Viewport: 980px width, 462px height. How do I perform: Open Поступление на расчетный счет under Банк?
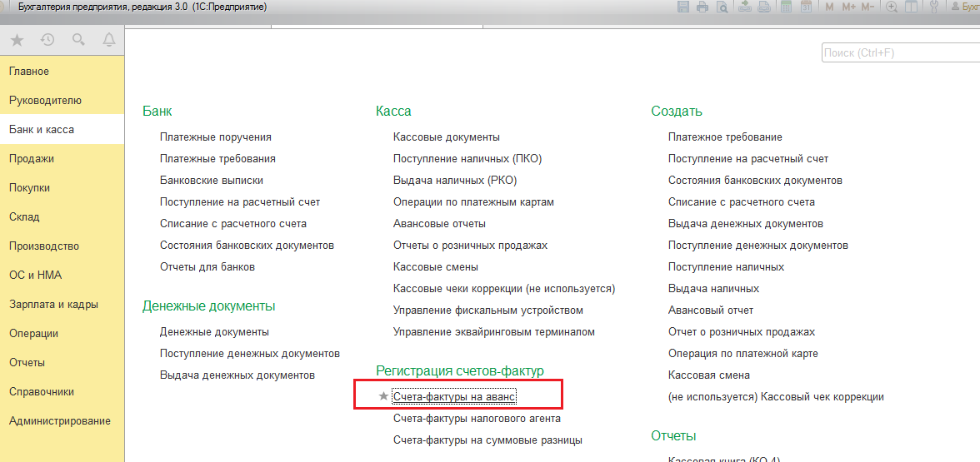click(240, 202)
